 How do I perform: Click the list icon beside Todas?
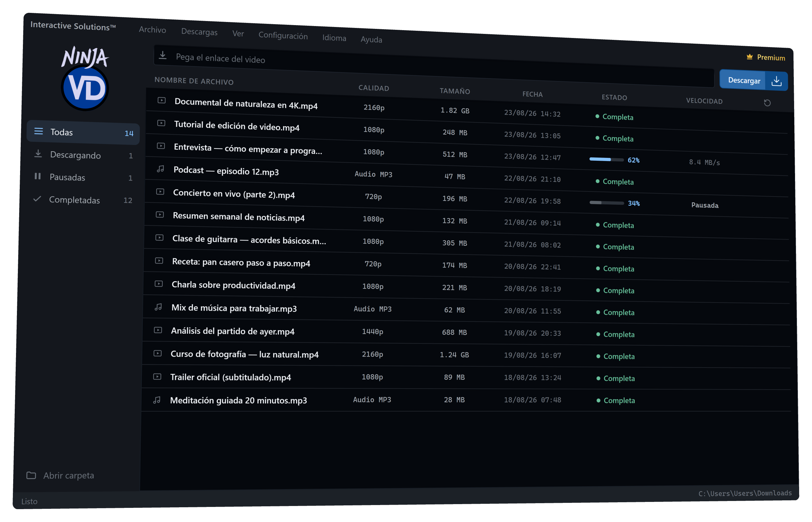(x=39, y=131)
